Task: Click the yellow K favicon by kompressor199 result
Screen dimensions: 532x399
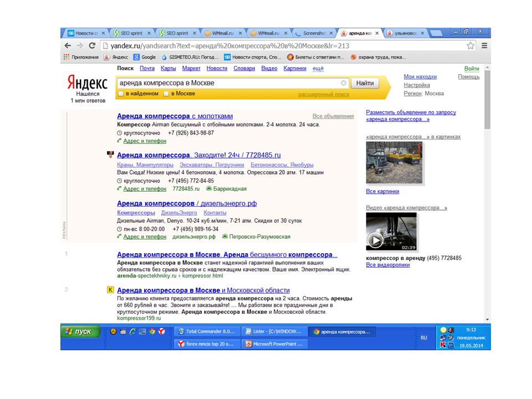Action: (110, 290)
